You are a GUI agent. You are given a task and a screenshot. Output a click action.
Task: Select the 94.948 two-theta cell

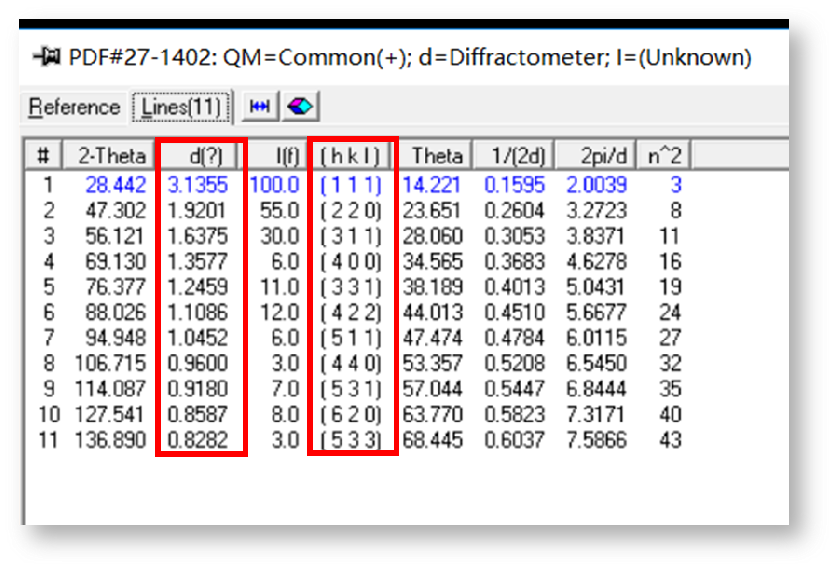point(116,338)
